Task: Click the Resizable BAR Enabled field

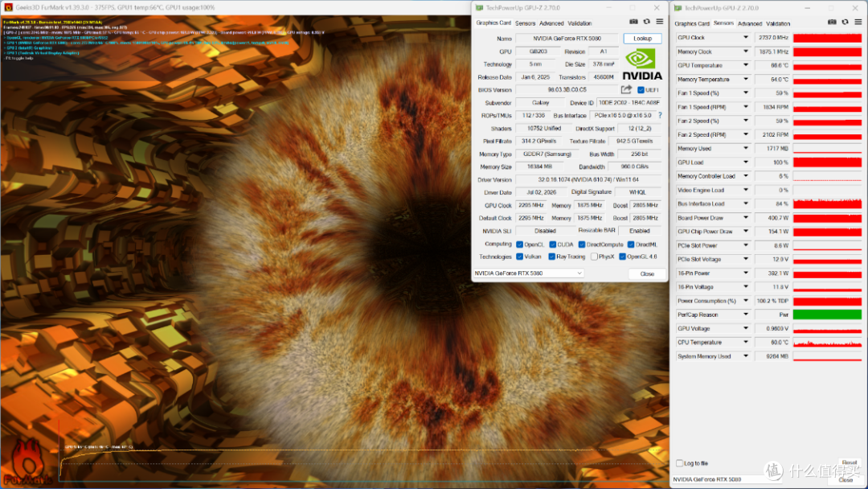Action: [x=640, y=230]
